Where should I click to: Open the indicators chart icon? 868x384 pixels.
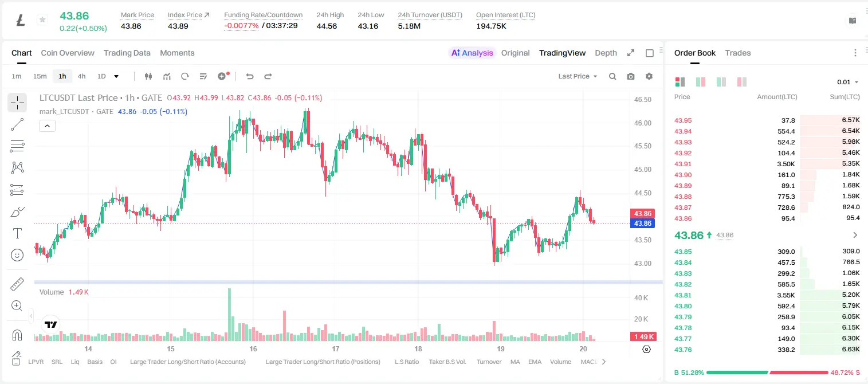coord(167,76)
